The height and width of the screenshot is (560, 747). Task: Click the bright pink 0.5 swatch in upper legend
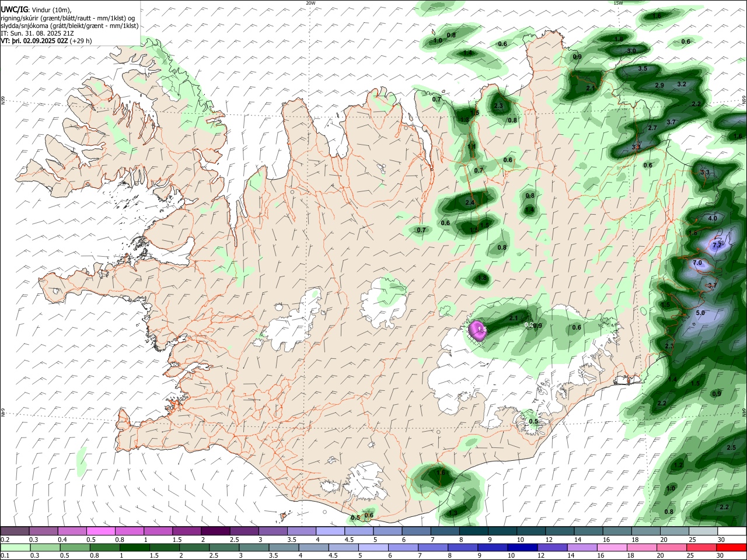(x=101, y=531)
